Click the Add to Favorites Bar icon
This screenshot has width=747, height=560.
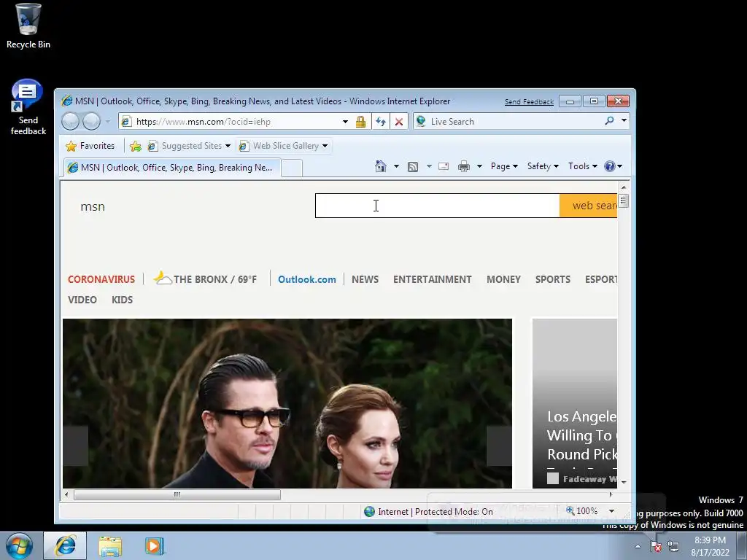click(x=135, y=146)
